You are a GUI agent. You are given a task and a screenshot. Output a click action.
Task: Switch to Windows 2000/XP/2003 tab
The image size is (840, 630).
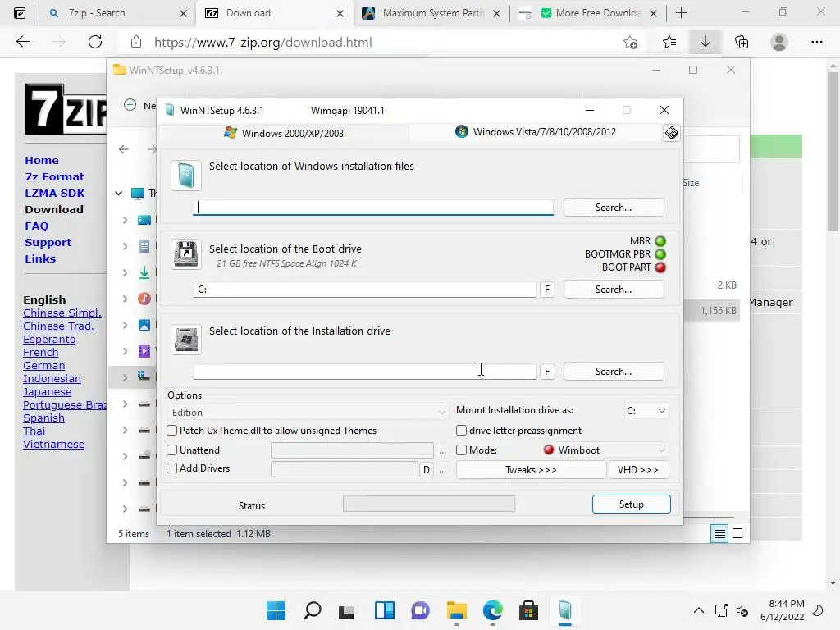(284, 133)
